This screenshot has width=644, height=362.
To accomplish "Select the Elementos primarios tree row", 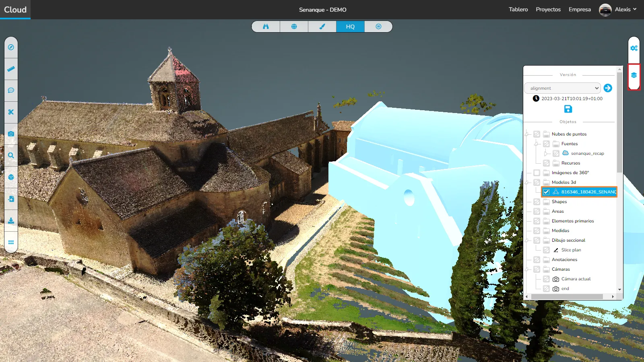I will pos(573,221).
